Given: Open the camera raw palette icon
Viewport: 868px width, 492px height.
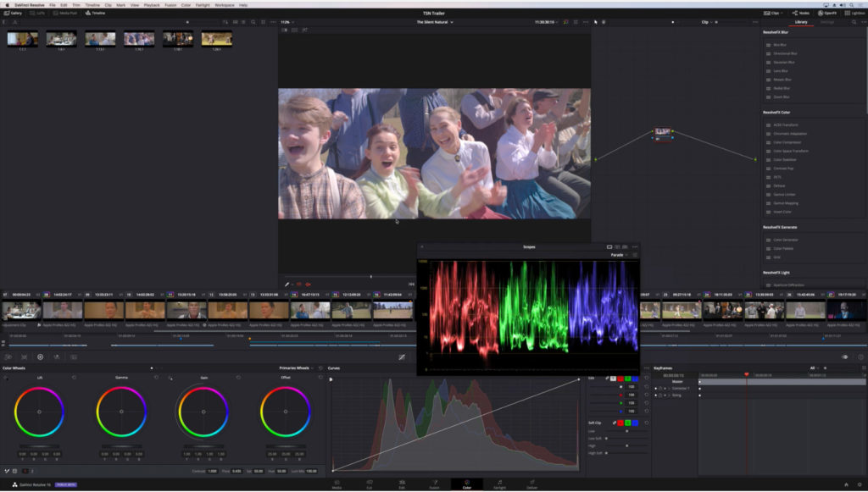Looking at the screenshot, I should point(8,357).
